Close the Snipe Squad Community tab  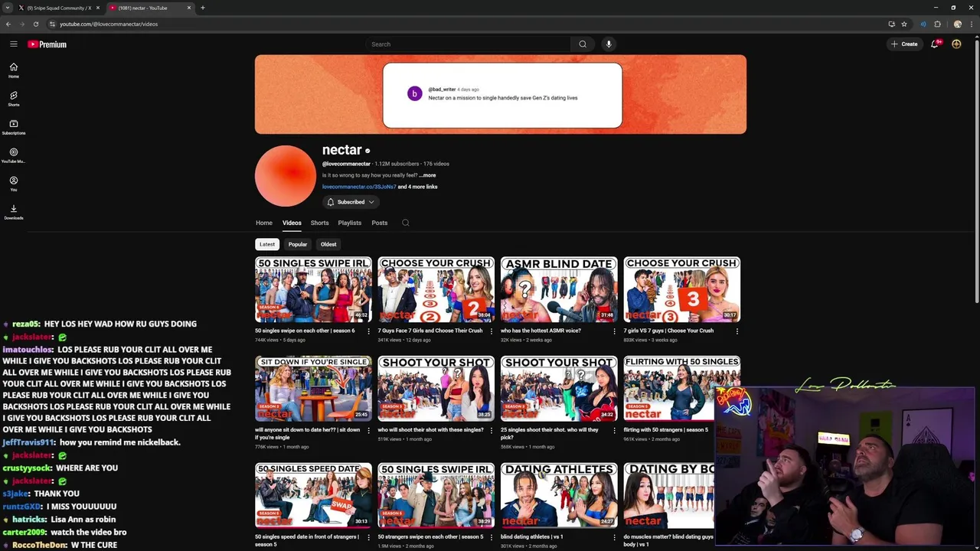tap(99, 8)
